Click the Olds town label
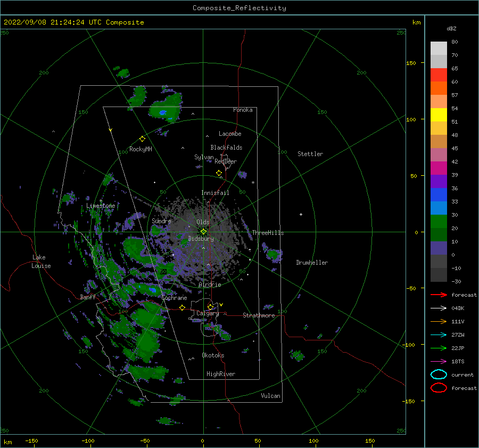The width and height of the screenshot is (479, 448). point(203,222)
